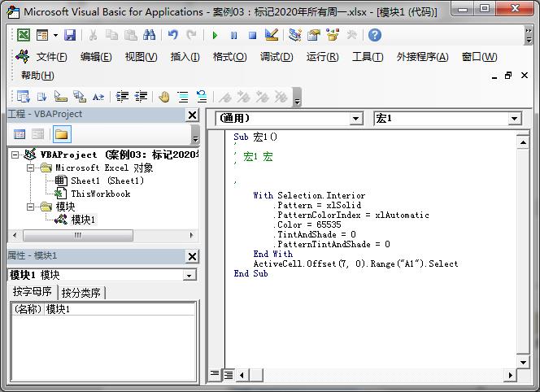Open the 运行(R) menu

pyautogui.click(x=323, y=57)
